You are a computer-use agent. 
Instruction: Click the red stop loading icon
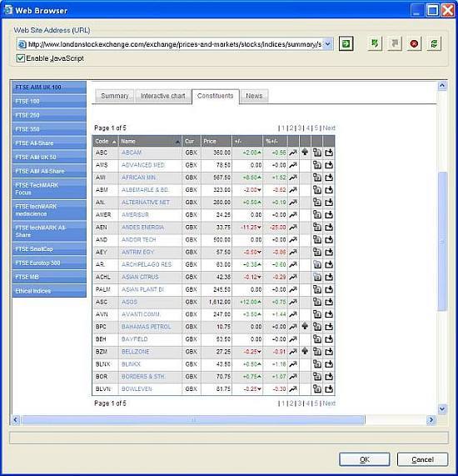pyautogui.click(x=414, y=44)
